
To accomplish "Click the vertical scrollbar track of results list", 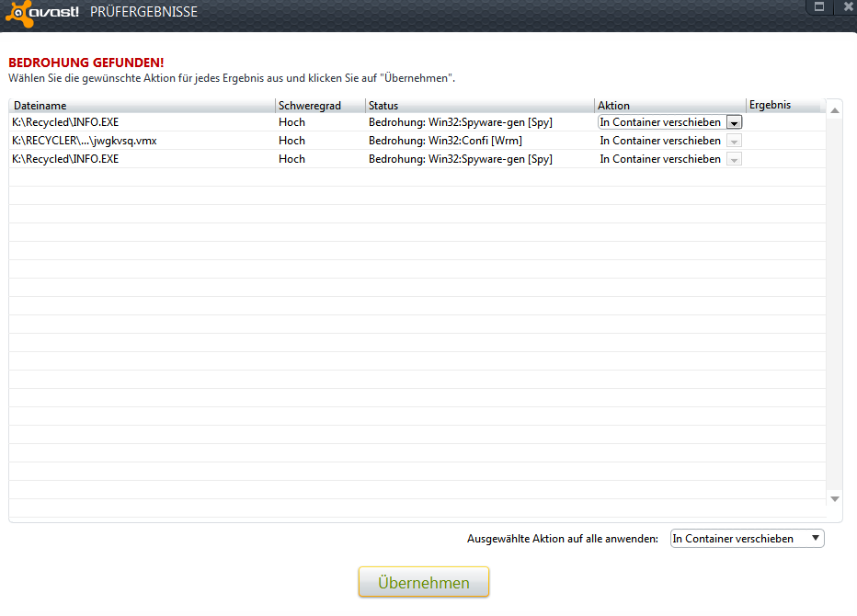I will (x=835, y=303).
